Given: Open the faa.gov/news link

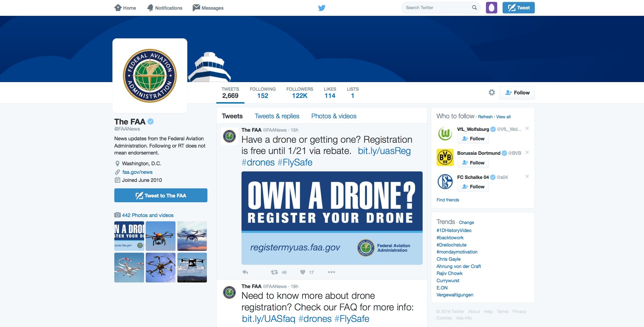Looking at the screenshot, I should [137, 172].
